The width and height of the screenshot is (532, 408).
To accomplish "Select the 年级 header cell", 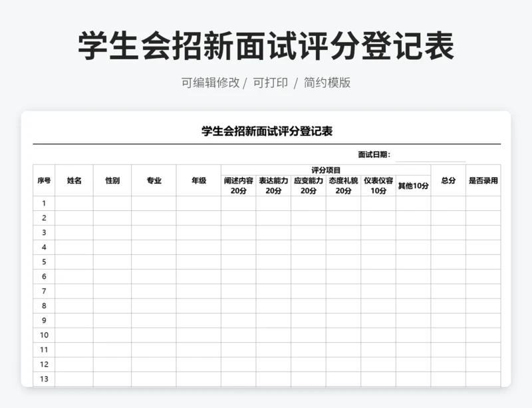I will (x=198, y=180).
